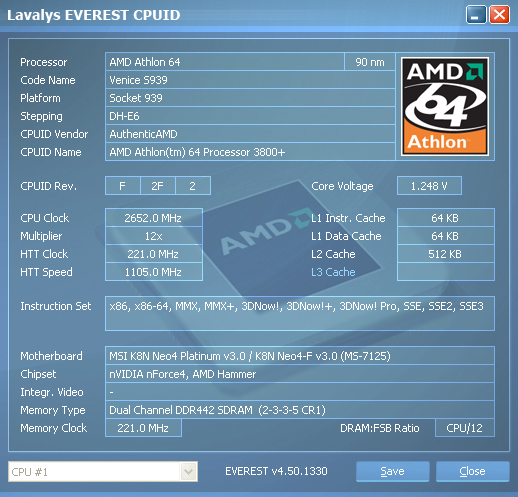The height and width of the screenshot is (497, 518).
Task: Select the AuthenticAMD vendor value
Action: click(x=250, y=134)
